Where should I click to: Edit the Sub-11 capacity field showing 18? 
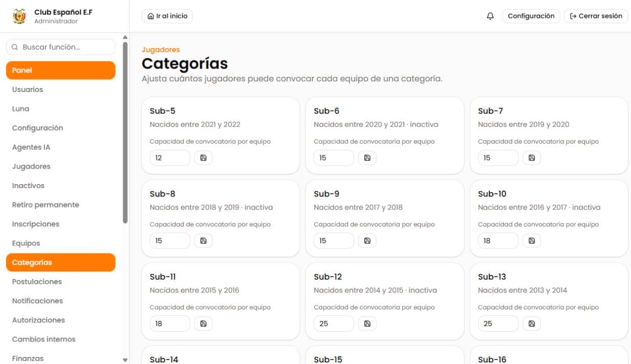pyautogui.click(x=170, y=324)
